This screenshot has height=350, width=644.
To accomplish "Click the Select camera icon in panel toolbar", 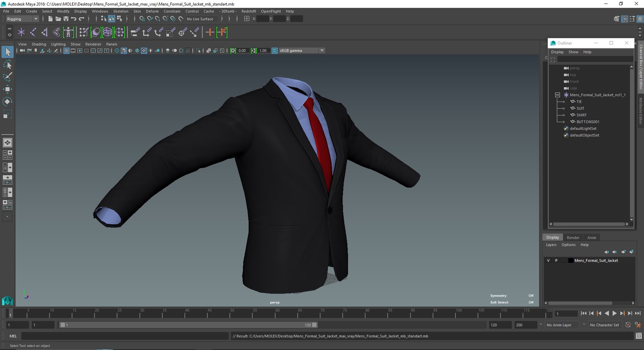I will click(22, 51).
